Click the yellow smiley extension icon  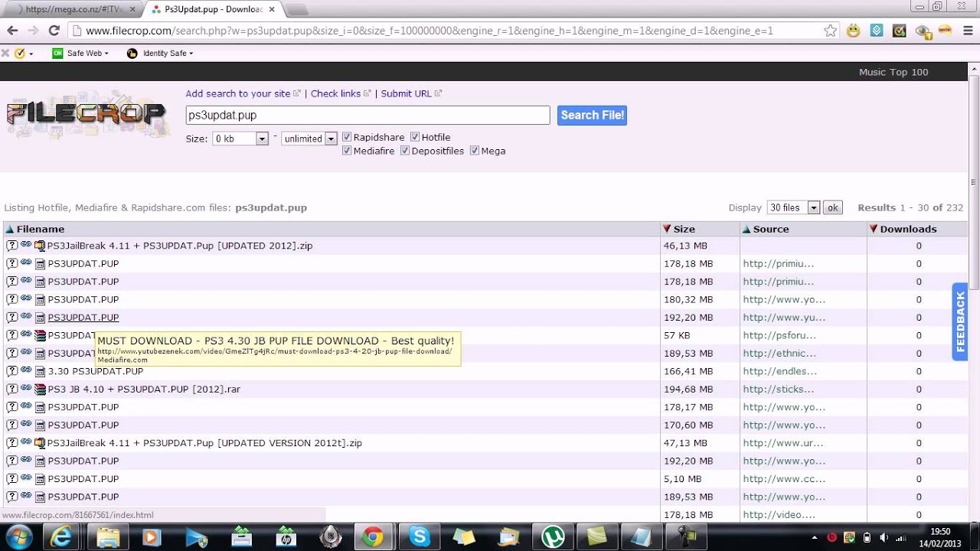click(x=853, y=31)
